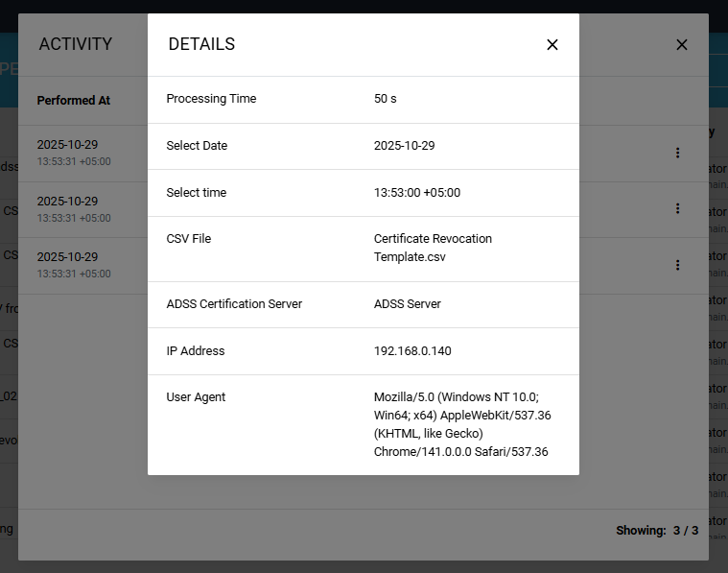Image resolution: width=728 pixels, height=573 pixels.
Task: Click the Showing 3 / 3 record count
Action: [656, 530]
